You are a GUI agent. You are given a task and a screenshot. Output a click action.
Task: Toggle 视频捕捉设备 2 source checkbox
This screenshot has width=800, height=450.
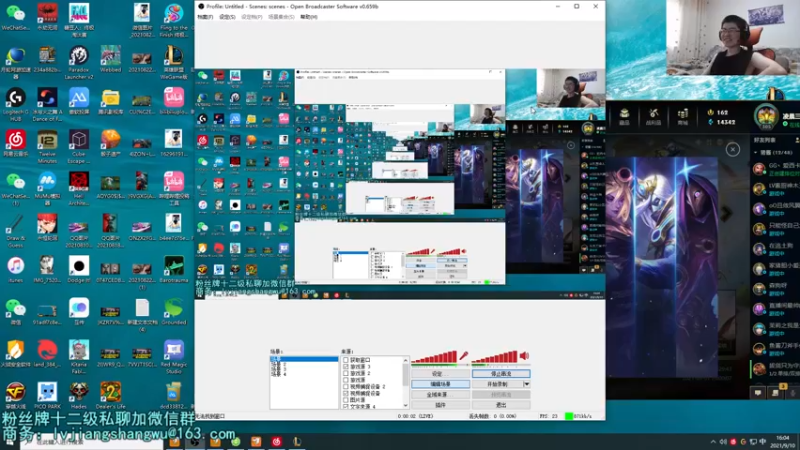(345, 387)
